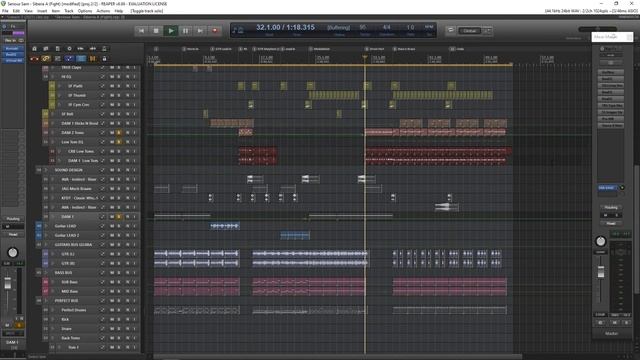640x360 pixels.
Task: Toggle the transport repeat loop icon
Action: coord(451,30)
